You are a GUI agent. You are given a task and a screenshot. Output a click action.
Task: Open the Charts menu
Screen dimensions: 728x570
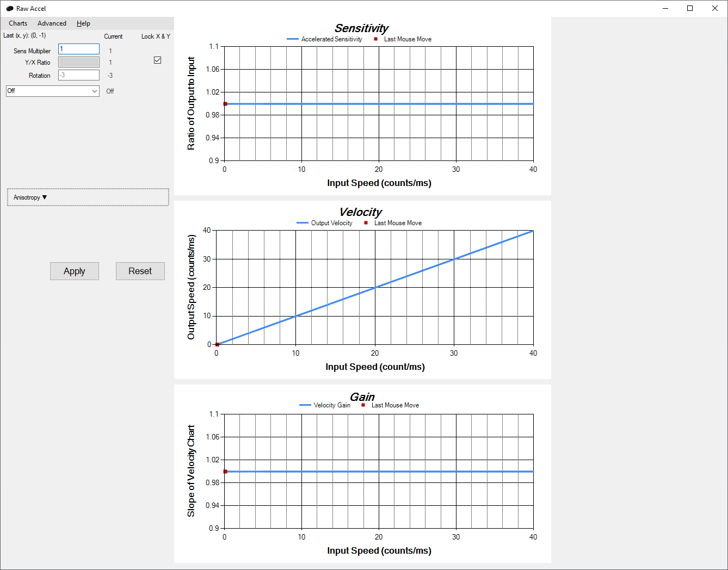click(x=18, y=23)
